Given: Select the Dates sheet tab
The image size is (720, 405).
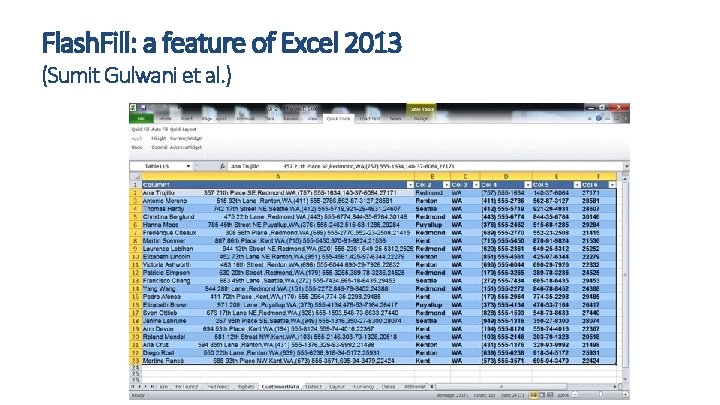Looking at the screenshot, I should coord(388,387).
